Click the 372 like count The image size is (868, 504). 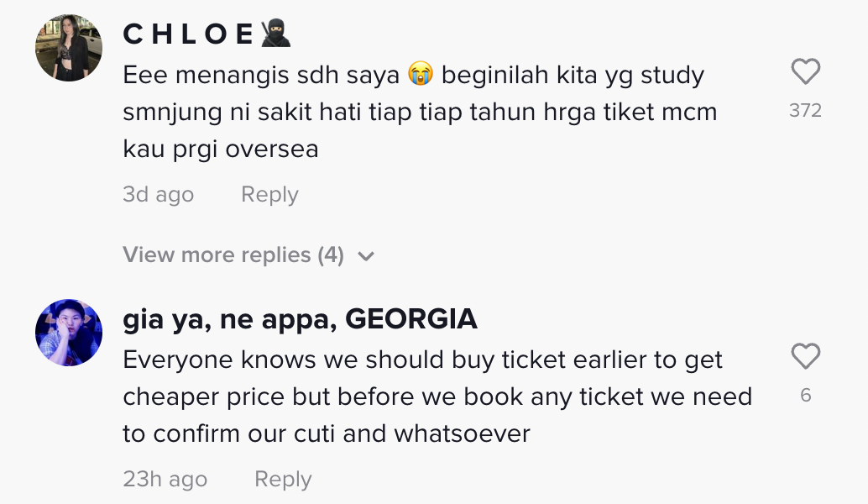tap(805, 111)
